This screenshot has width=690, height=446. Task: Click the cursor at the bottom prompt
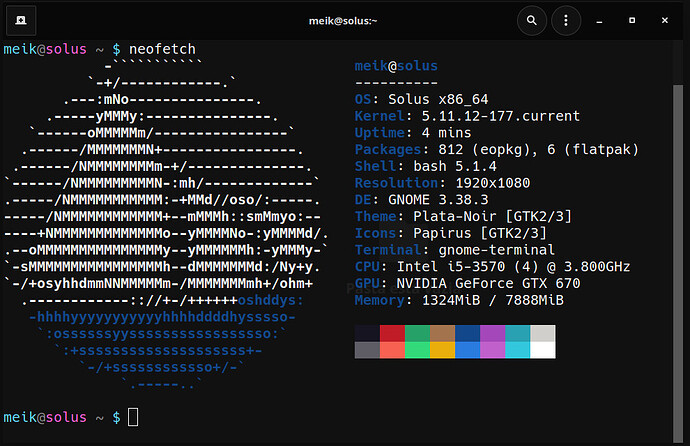point(133,417)
